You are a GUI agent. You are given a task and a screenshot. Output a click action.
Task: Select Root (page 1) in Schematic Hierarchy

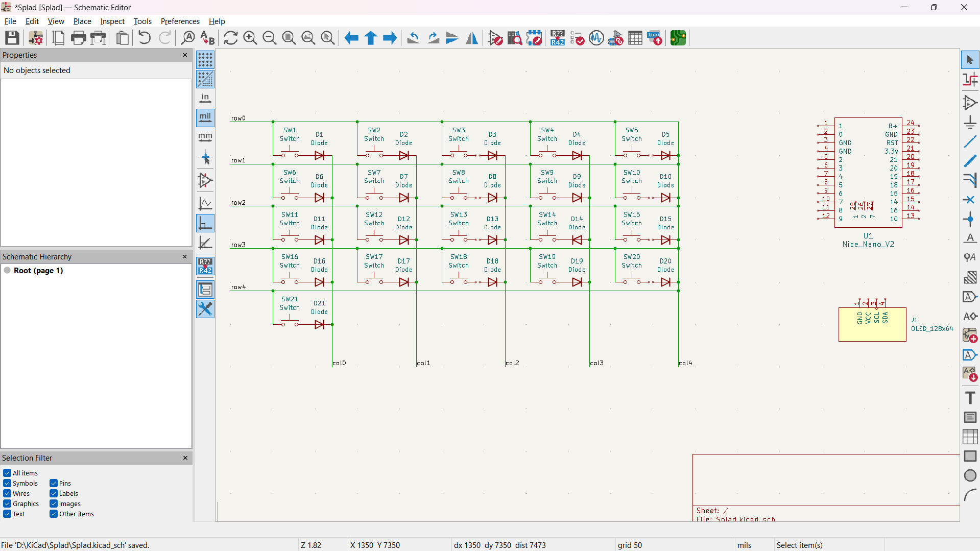[38, 271]
